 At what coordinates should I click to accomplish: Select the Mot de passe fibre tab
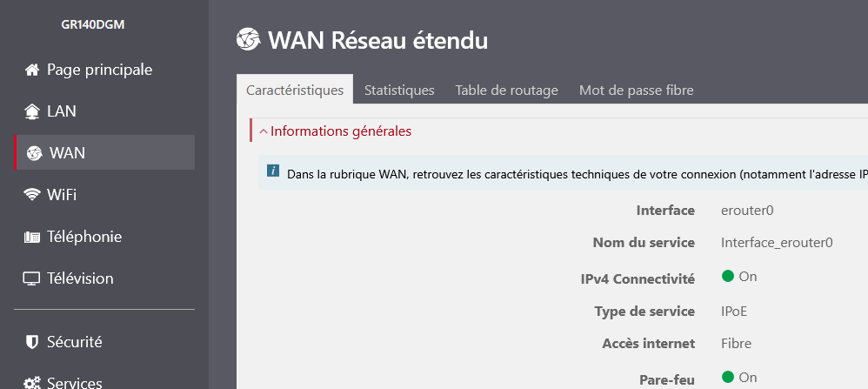click(636, 91)
